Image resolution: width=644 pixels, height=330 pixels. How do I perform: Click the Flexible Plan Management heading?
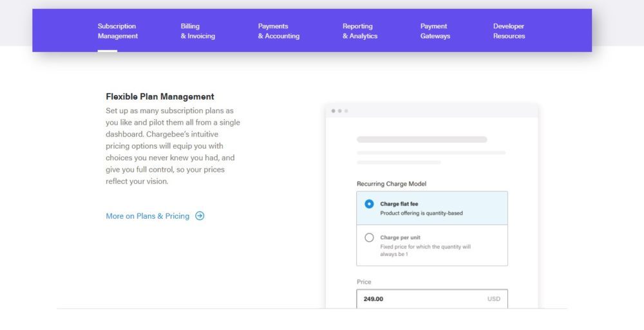pyautogui.click(x=160, y=96)
